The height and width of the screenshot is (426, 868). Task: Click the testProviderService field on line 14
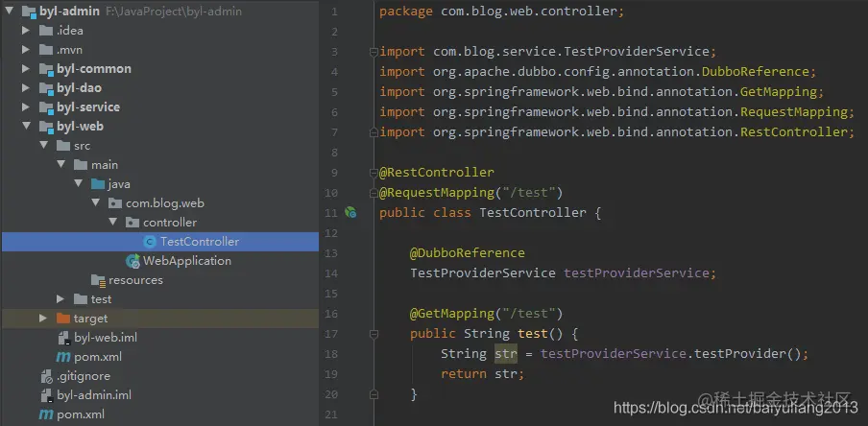click(636, 273)
